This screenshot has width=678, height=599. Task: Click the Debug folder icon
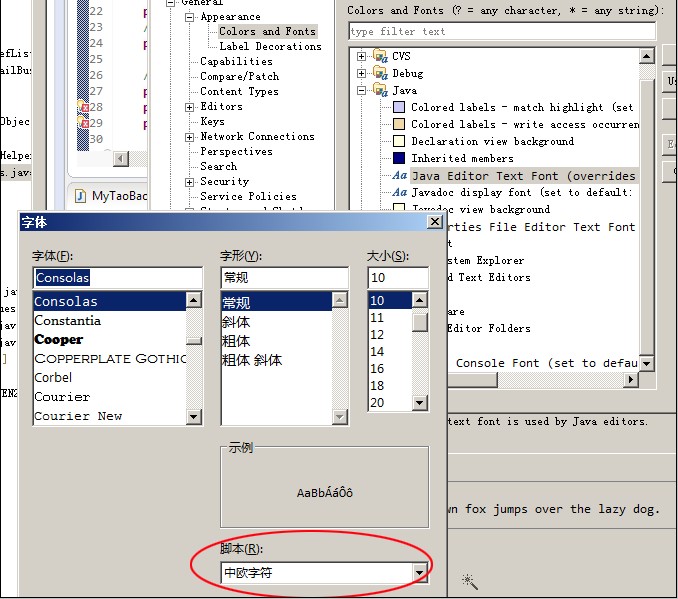tap(380, 73)
